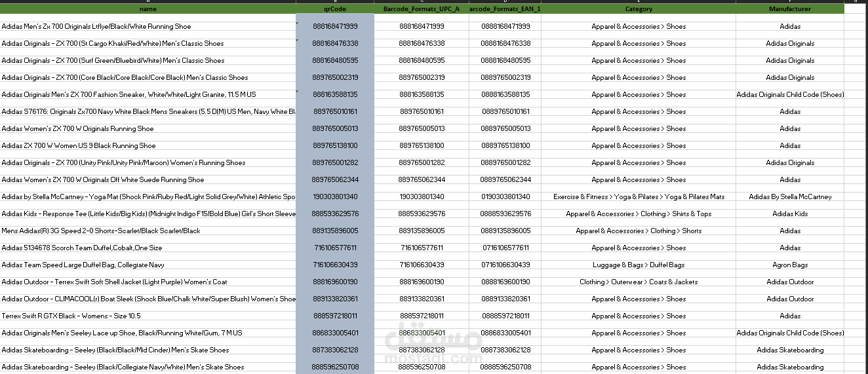Click Adidas Outdoor manufacturer in Soft Shell Jacket row
This screenshot has height=374, width=868.
tap(790, 282)
